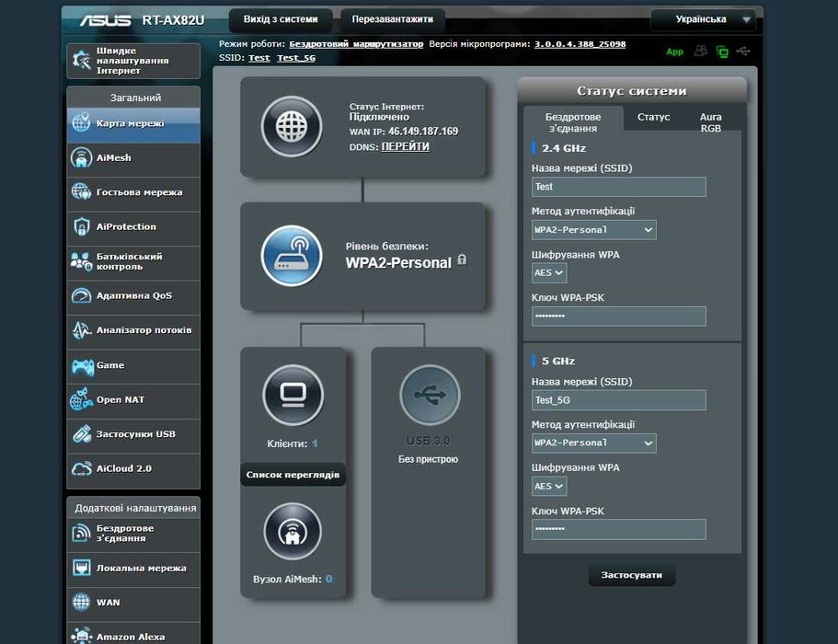Open Parental Control (Батьківський контроль) icon
The image size is (838, 644).
[x=81, y=261]
